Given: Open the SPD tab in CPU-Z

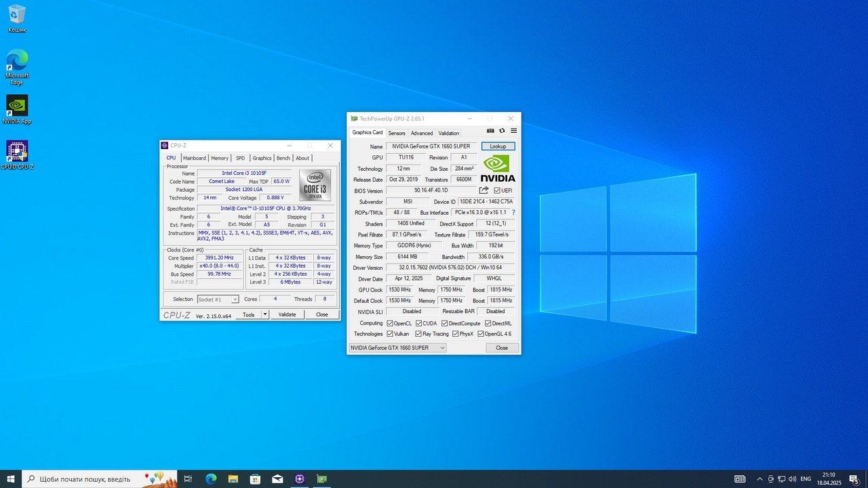Looking at the screenshot, I should 240,158.
